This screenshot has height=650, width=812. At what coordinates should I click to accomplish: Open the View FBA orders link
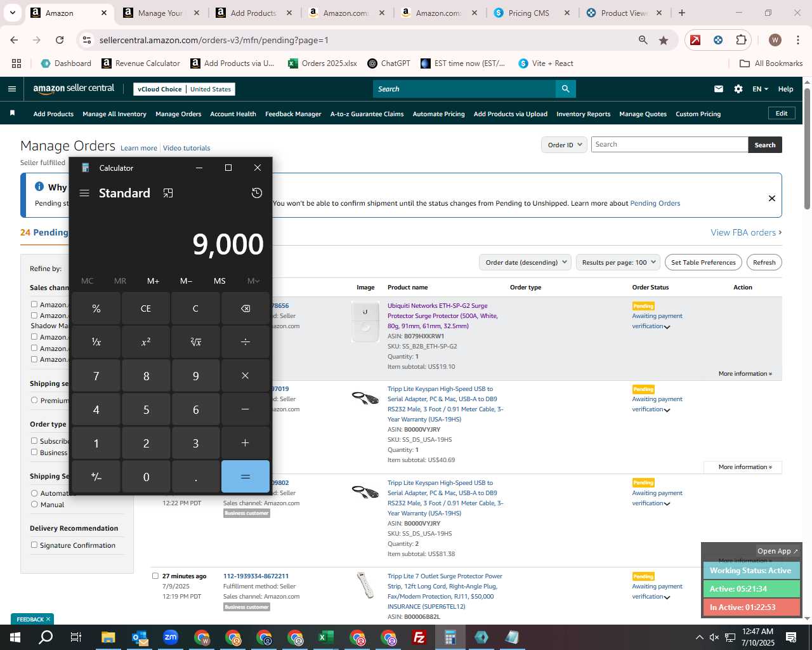pos(746,232)
